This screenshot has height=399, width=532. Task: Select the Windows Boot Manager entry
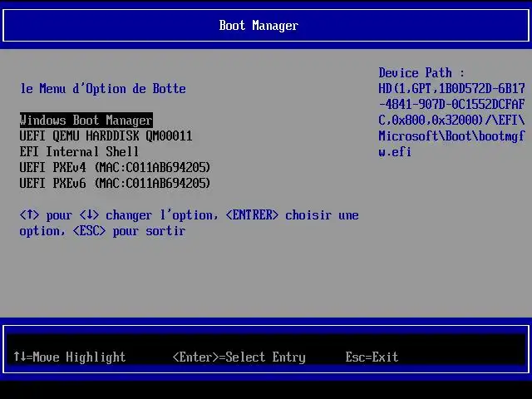(86, 120)
